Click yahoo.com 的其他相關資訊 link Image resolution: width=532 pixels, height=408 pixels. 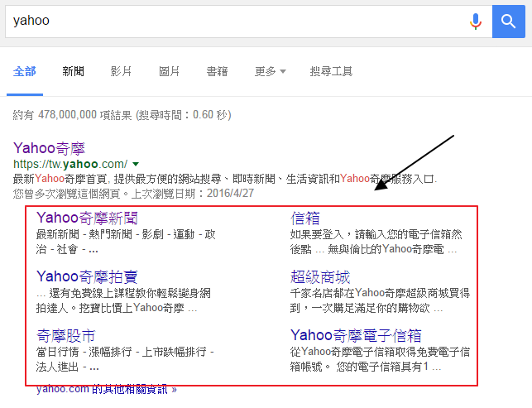click(107, 389)
